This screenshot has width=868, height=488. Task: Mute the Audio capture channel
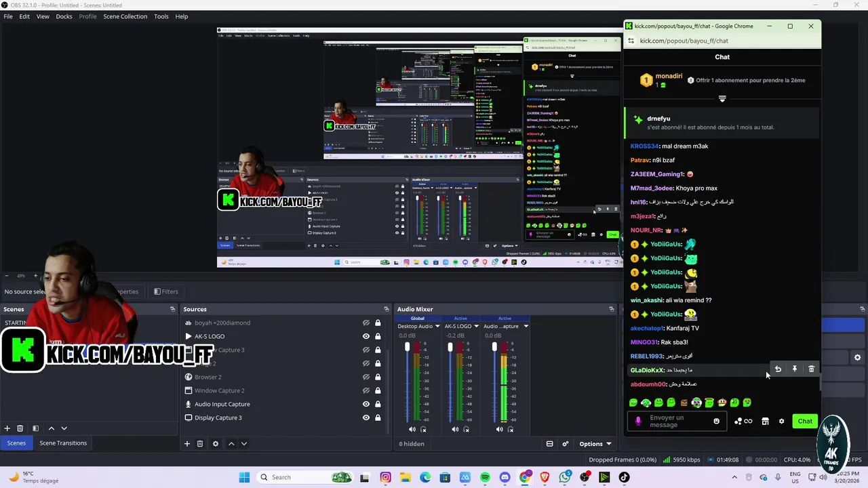[499, 429]
